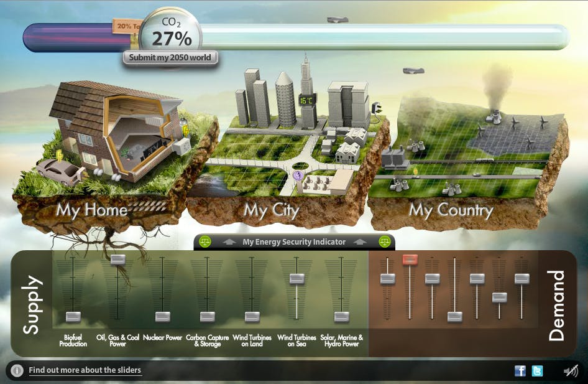This screenshot has height=384, width=588.
Task: Click the CO2 27% gauge bubble
Action: pos(171,32)
